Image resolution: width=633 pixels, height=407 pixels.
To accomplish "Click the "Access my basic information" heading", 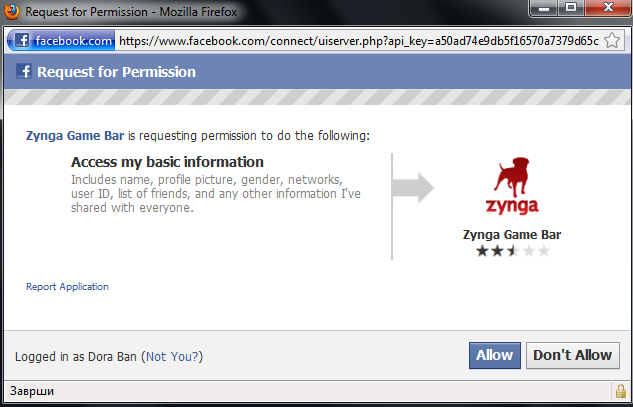I will [167, 162].
